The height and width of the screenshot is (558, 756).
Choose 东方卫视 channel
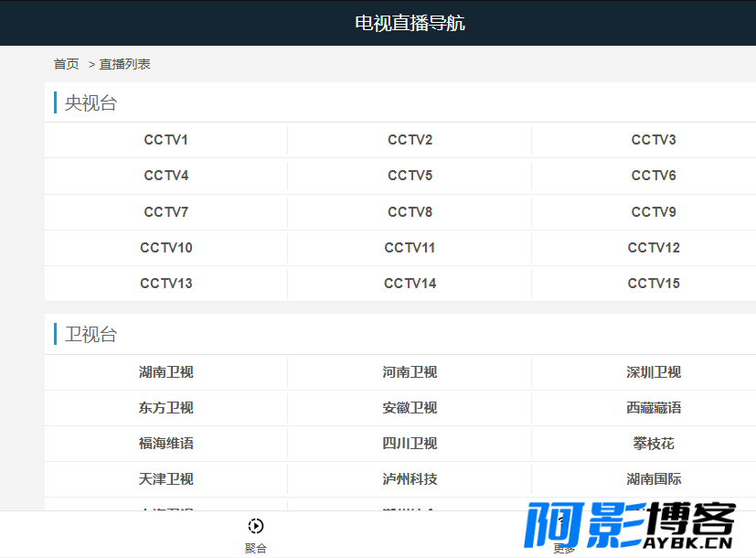[x=165, y=408]
